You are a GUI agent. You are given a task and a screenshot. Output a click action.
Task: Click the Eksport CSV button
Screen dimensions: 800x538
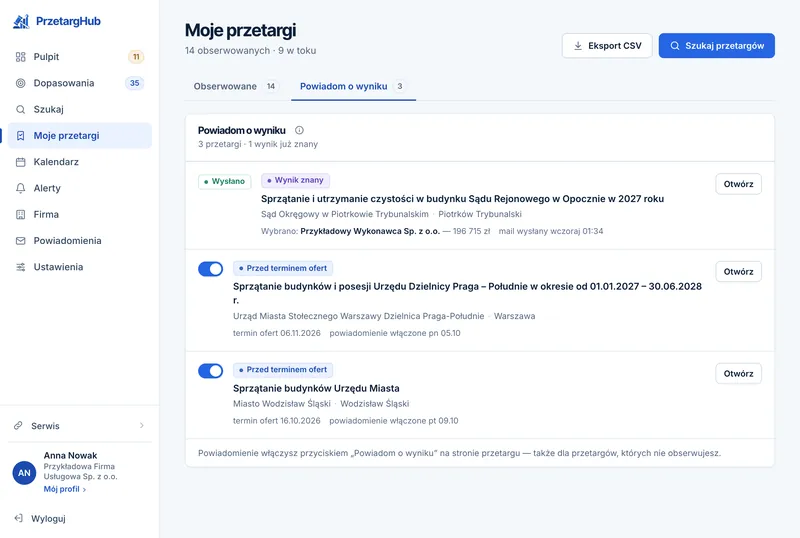point(607,46)
